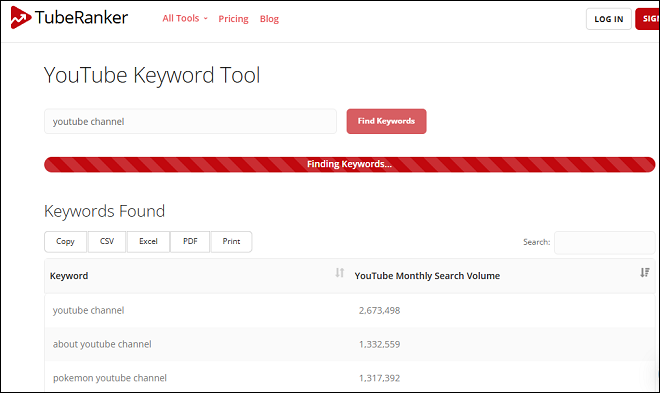Sort by Search Volume descending icon

pyautogui.click(x=645, y=273)
